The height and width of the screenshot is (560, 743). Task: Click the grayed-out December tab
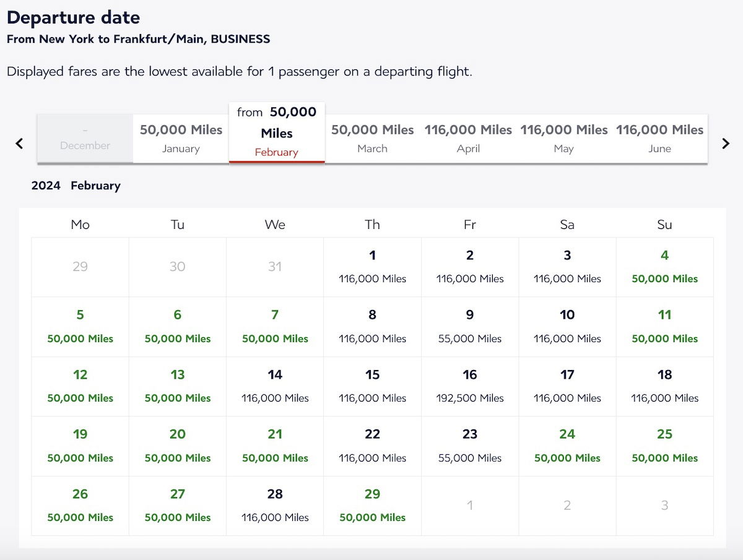pyautogui.click(x=84, y=139)
